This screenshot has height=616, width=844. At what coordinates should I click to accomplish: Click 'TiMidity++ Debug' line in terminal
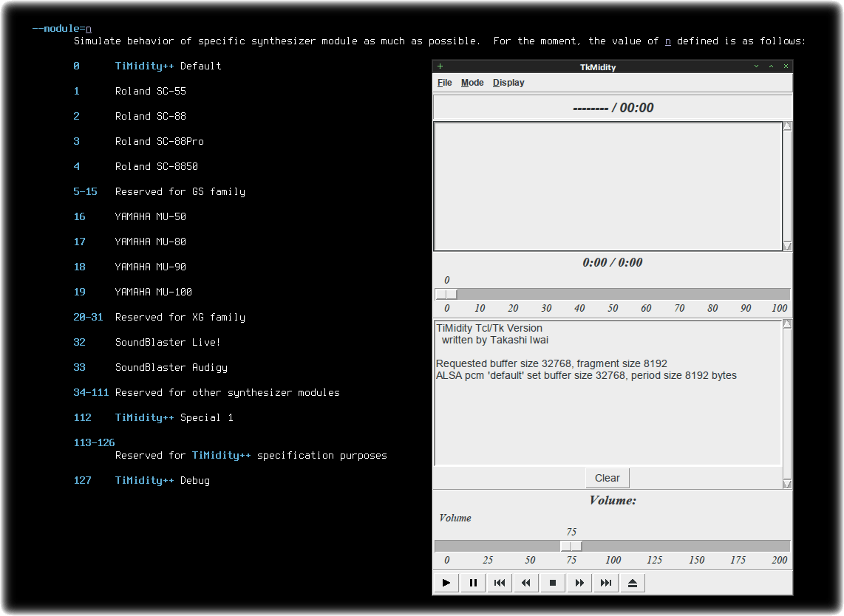pyautogui.click(x=162, y=480)
